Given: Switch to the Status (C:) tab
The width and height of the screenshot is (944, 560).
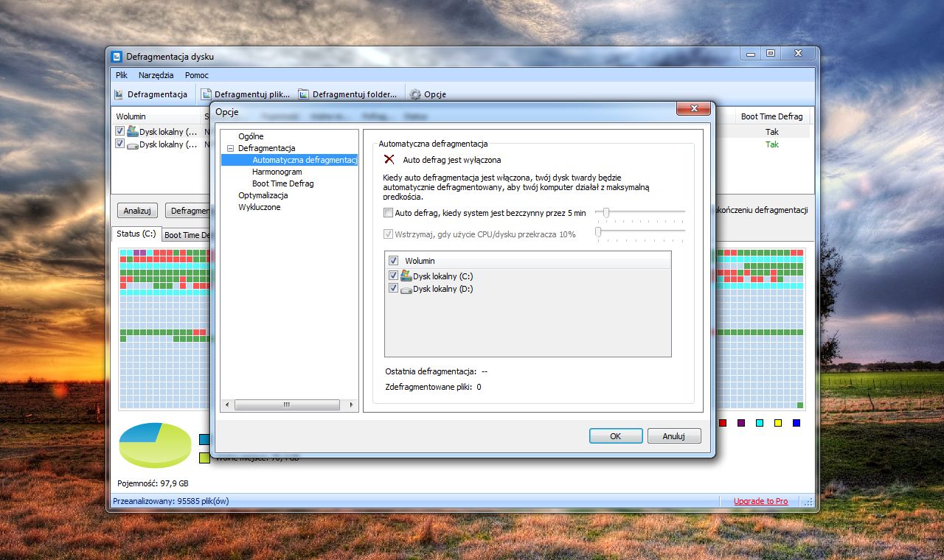Looking at the screenshot, I should tap(136, 234).
